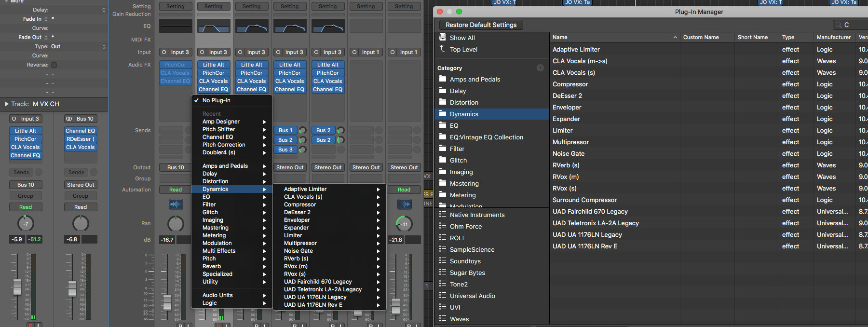Click the Show All list icon
Viewport: 868px width, 327px height.
click(x=443, y=37)
